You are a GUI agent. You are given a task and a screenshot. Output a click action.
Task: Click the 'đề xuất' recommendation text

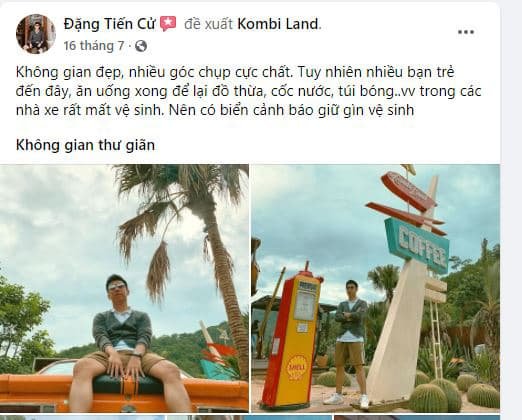[x=208, y=24]
